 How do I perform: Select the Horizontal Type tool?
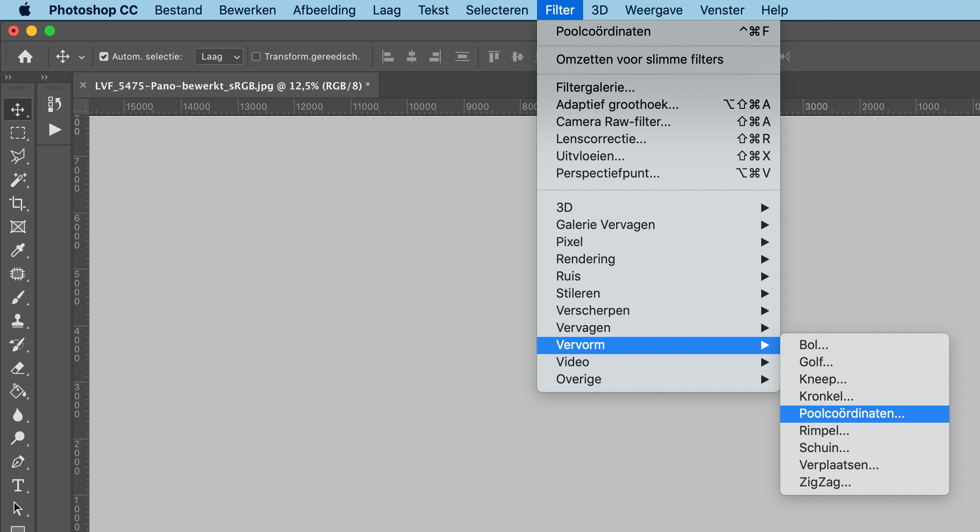click(x=18, y=485)
